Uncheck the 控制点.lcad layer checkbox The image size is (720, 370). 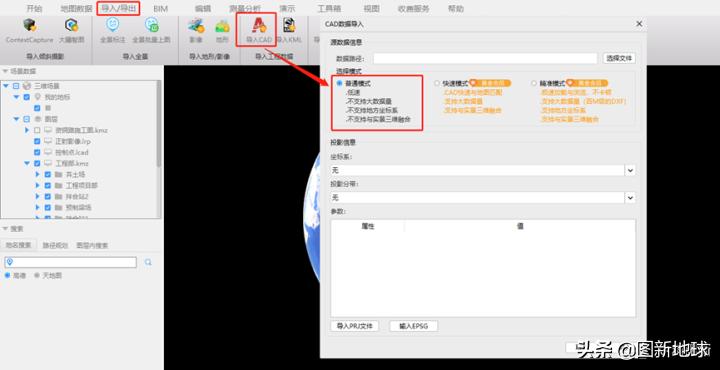(37, 152)
